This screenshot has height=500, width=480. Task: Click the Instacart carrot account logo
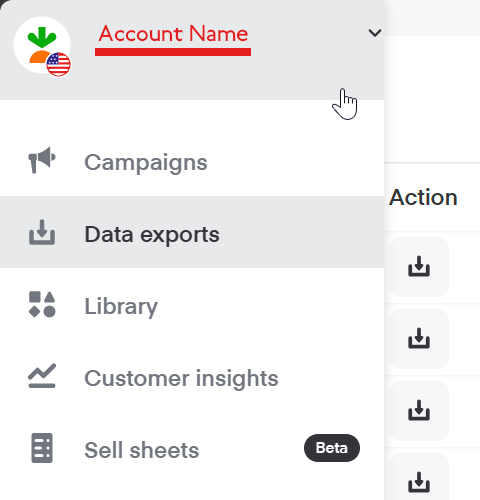pos(42,45)
